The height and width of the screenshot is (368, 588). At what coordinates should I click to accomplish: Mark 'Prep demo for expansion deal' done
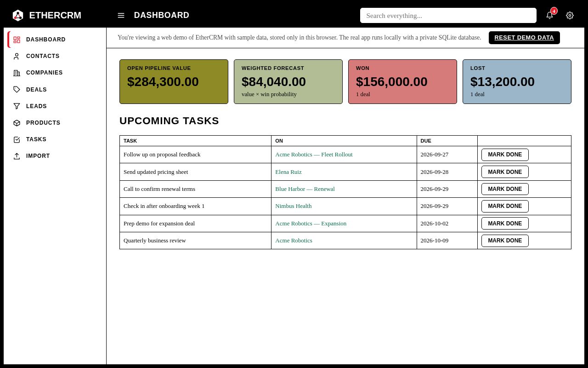[x=505, y=224]
